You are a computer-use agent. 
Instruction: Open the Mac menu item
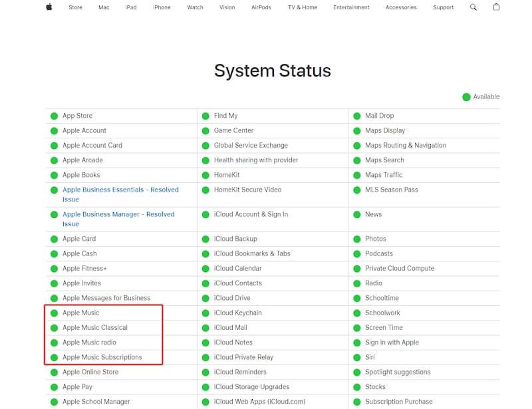(x=104, y=7)
